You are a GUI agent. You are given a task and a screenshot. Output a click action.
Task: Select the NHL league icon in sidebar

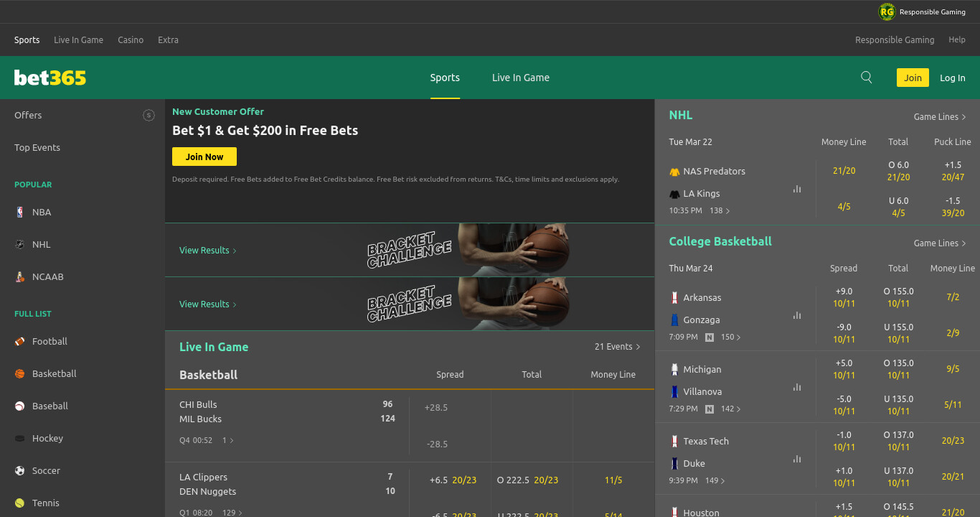pos(19,244)
